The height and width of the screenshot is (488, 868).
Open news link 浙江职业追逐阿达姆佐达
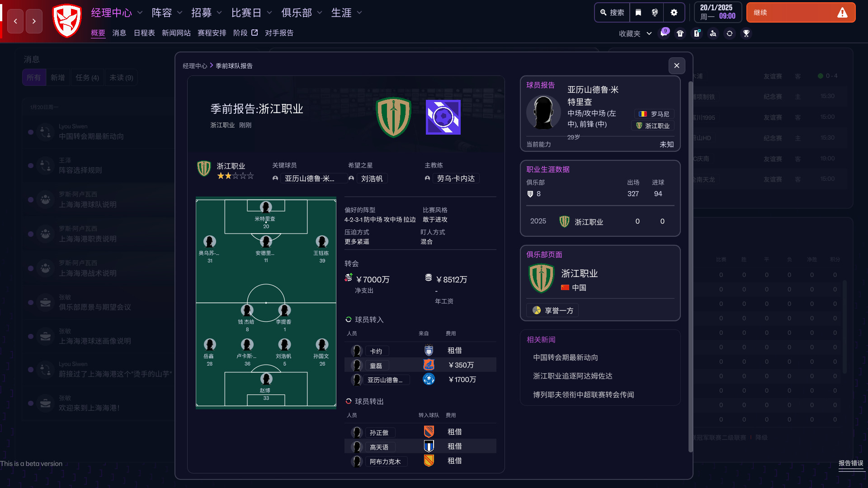click(572, 376)
